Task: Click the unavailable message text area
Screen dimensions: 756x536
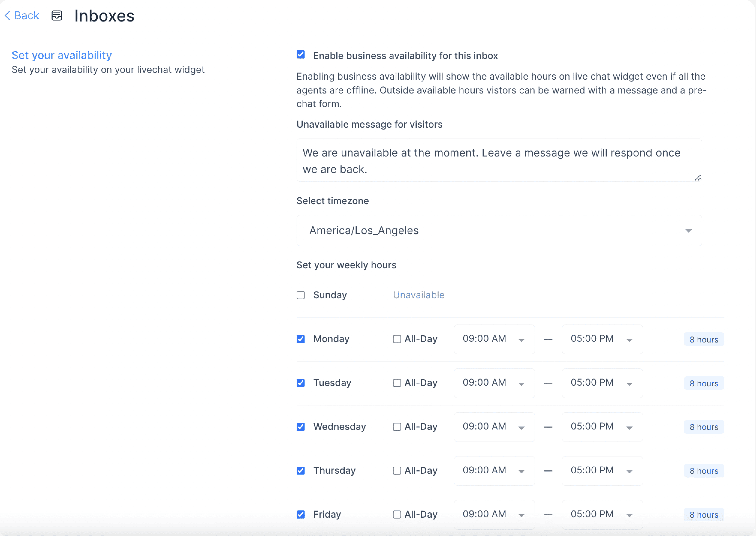Action: pos(499,160)
